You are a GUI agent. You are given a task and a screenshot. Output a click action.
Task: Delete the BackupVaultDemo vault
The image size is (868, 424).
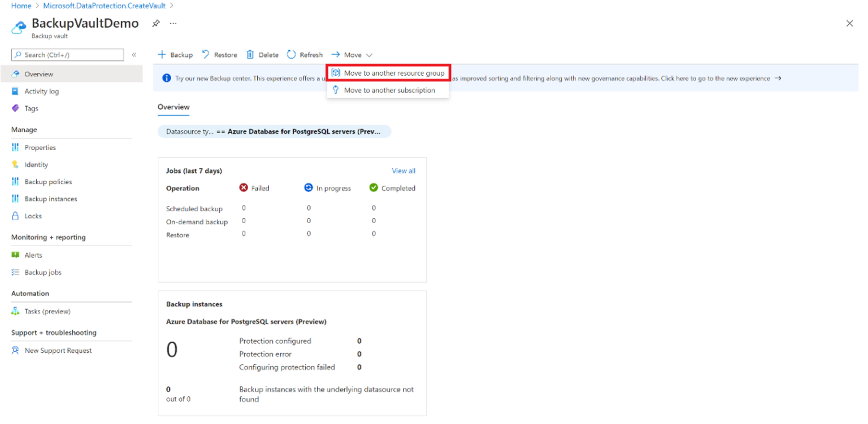pyautogui.click(x=262, y=54)
